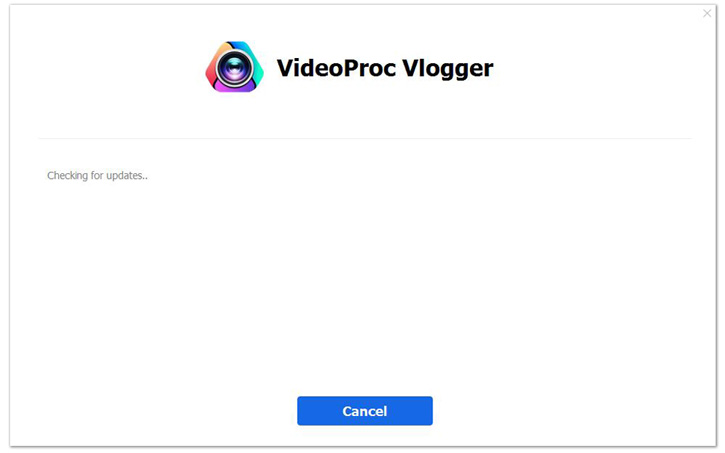The width and height of the screenshot is (725, 453).
Task: Click the VideoProc Vlogger camera logo icon
Action: coord(235,68)
